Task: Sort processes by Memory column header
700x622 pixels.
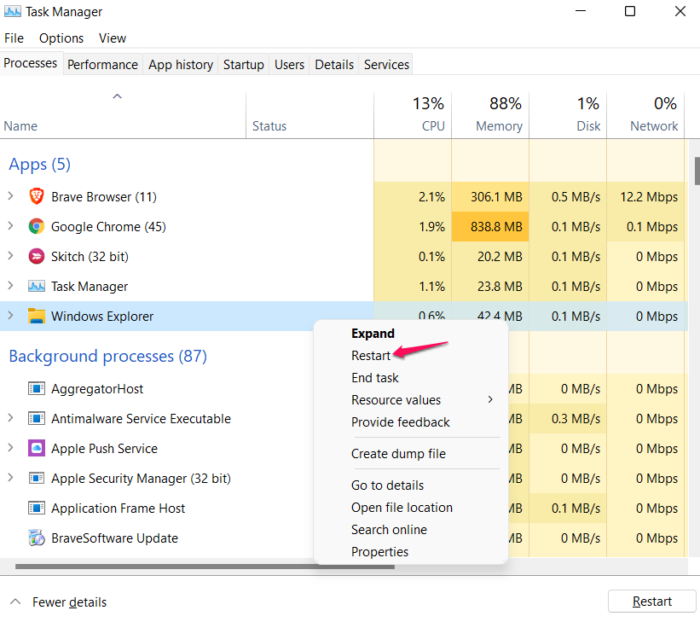Action: click(x=498, y=126)
